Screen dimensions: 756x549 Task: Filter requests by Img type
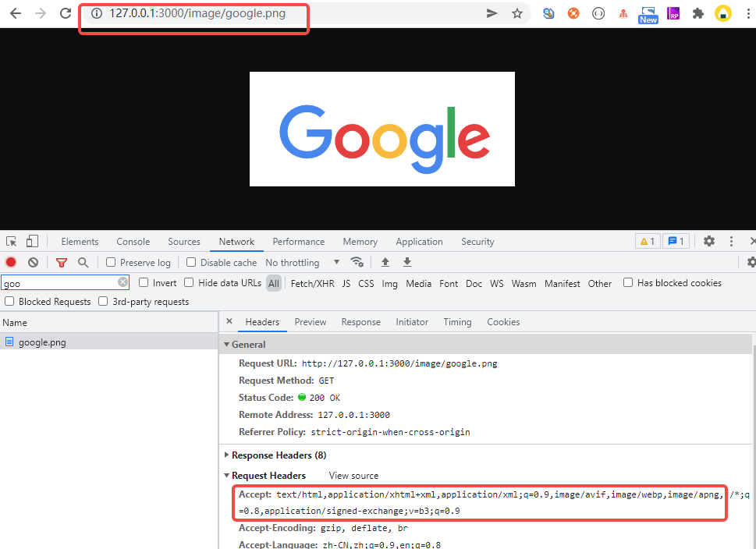click(389, 283)
